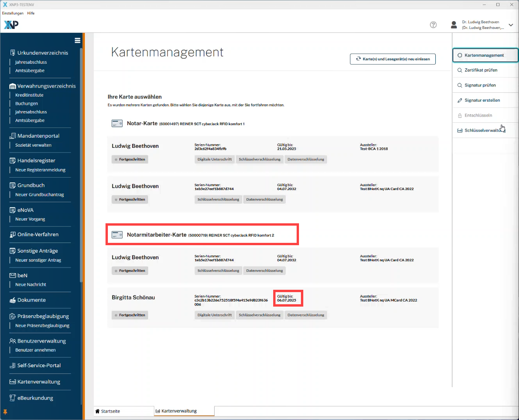The width and height of the screenshot is (519, 420).
Task: Click the eBeurkundung icon
Action: click(x=13, y=398)
